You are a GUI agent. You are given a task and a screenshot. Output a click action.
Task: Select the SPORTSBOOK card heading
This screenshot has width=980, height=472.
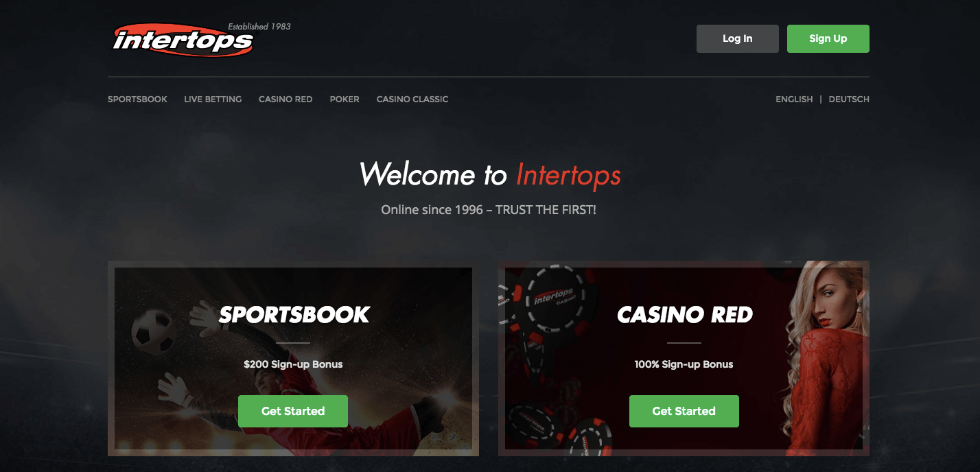(294, 315)
